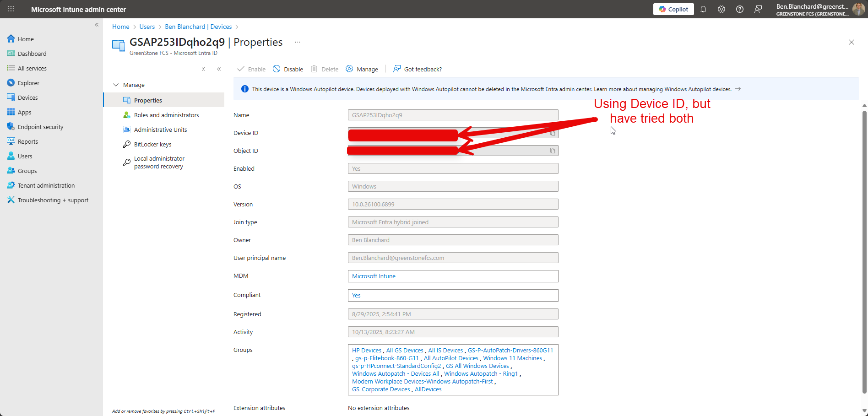Open the notifications bell
The width and height of the screenshot is (868, 416).
tap(703, 9)
